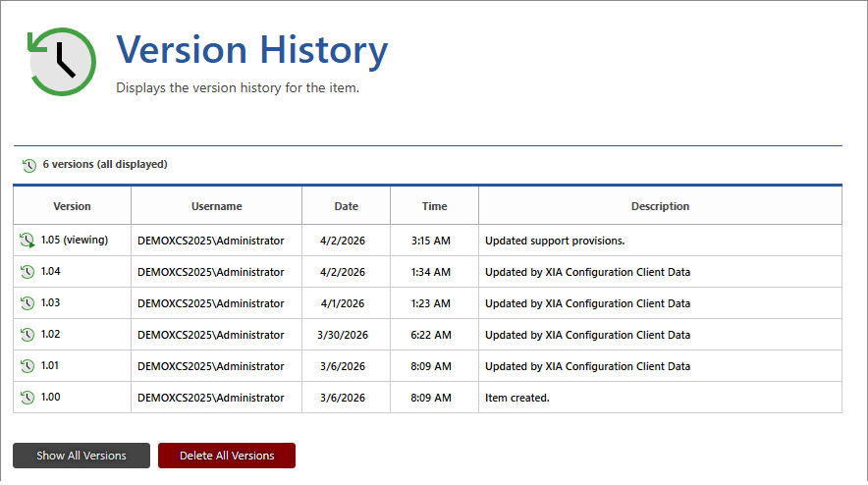Select the Time column header
Image resolution: width=868 pixels, height=485 pixels.
[434, 206]
